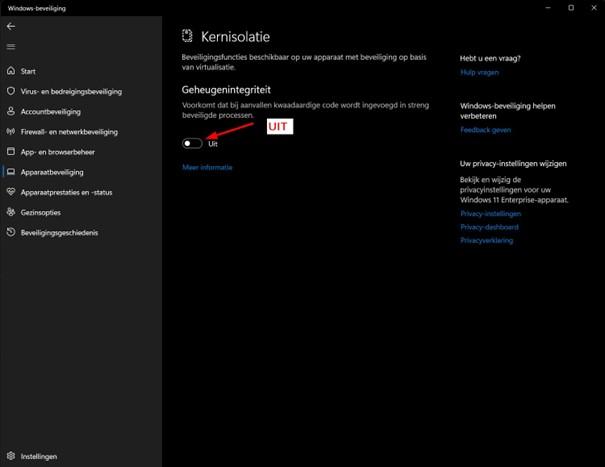Click the Feedback geven link

tap(485, 130)
